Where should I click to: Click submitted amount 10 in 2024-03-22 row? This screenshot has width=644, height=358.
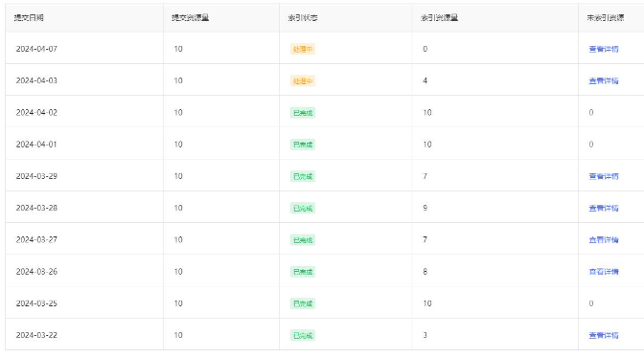[x=178, y=335]
